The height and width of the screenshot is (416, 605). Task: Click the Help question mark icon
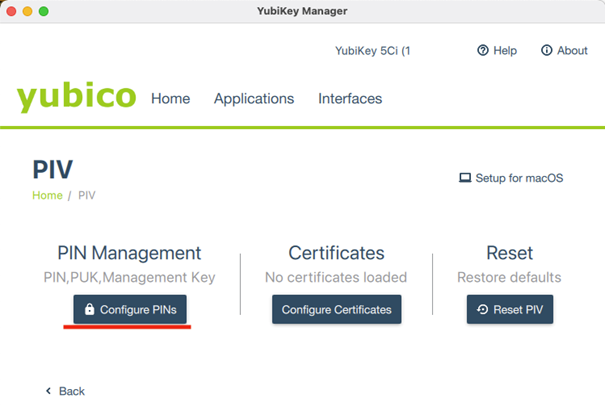483,51
